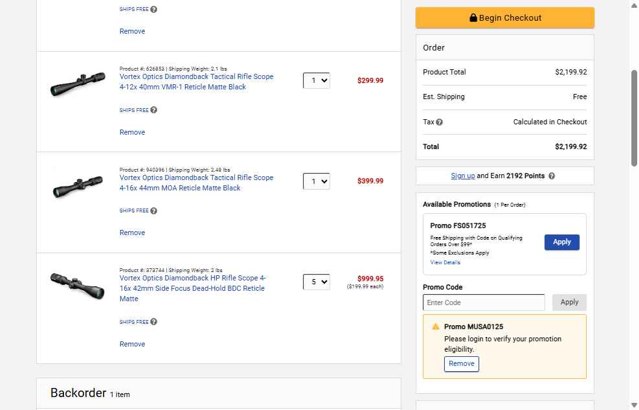Click the Ships Free help icon for 4-16x 44mm scope
This screenshot has width=639, height=410.
154,211
